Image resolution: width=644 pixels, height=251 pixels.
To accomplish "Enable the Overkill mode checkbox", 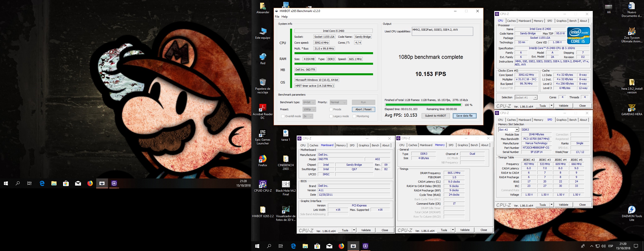I will pyautogui.click(x=283, y=116).
